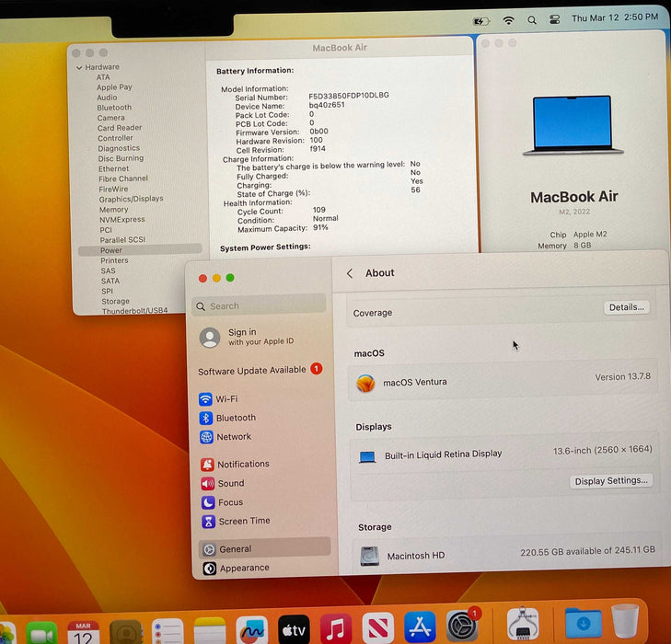Screen dimensions: 671x644
Task: Open Spotlight search in the menu bar
Action: click(x=532, y=19)
